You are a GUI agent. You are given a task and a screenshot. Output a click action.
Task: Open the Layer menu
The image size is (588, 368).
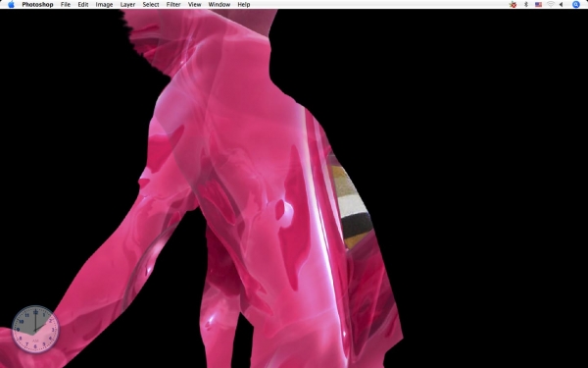pyautogui.click(x=127, y=5)
